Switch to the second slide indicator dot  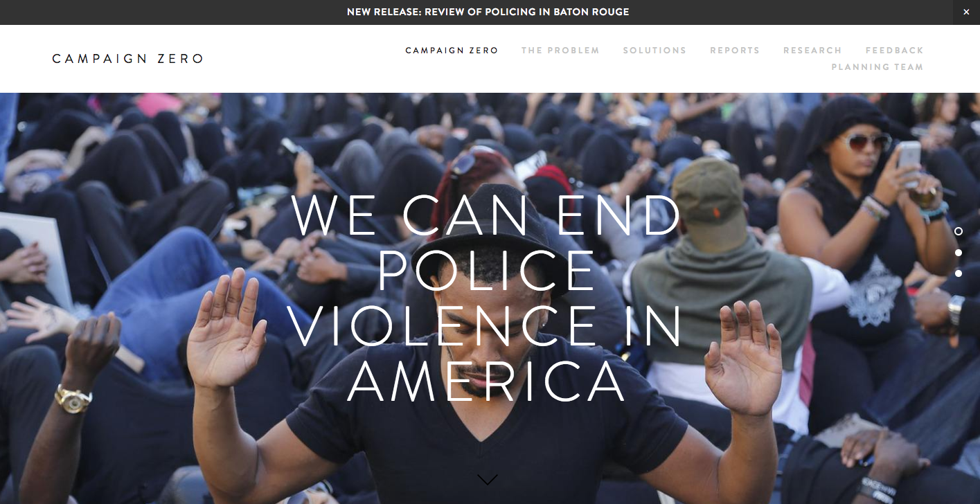pyautogui.click(x=959, y=253)
